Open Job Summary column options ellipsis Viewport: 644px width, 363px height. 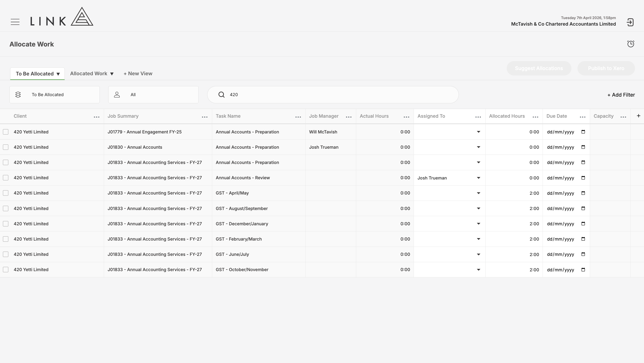point(205,117)
